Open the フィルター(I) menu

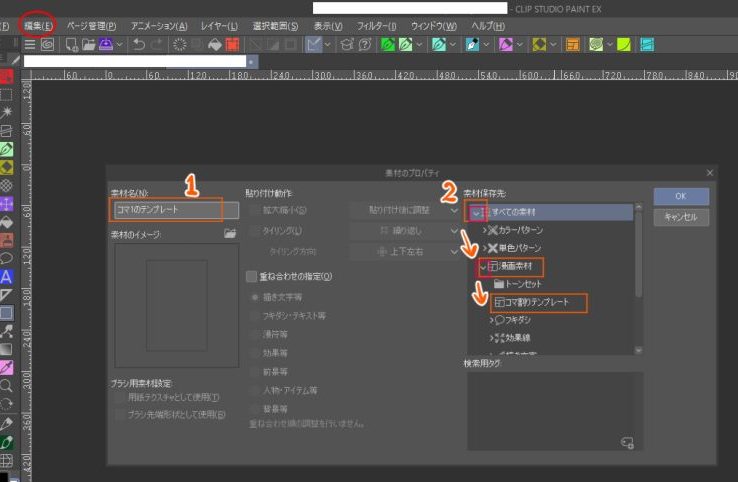[x=377, y=26]
